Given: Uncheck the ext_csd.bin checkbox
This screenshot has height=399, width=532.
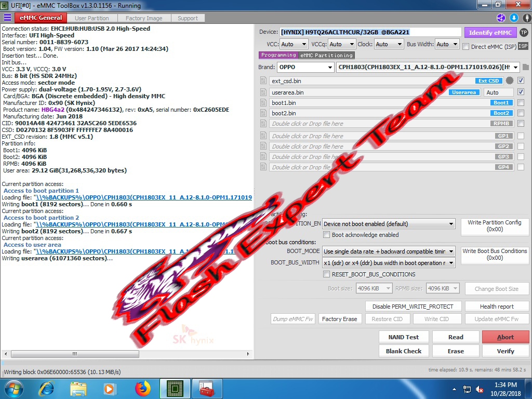Looking at the screenshot, I should [521, 81].
